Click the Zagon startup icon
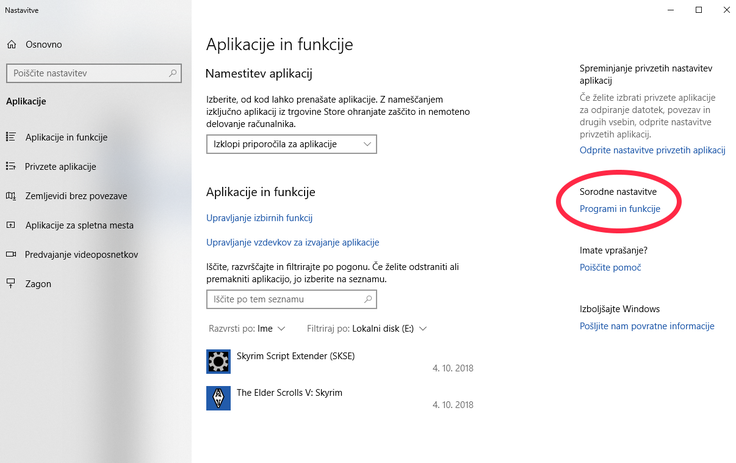The width and height of the screenshot is (736, 463). point(11,283)
